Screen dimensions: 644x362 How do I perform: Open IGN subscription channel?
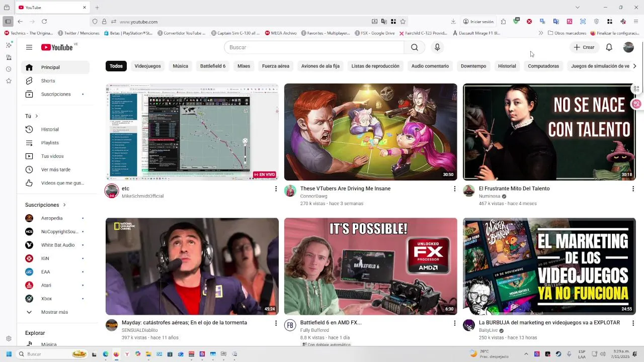pyautogui.click(x=55, y=258)
